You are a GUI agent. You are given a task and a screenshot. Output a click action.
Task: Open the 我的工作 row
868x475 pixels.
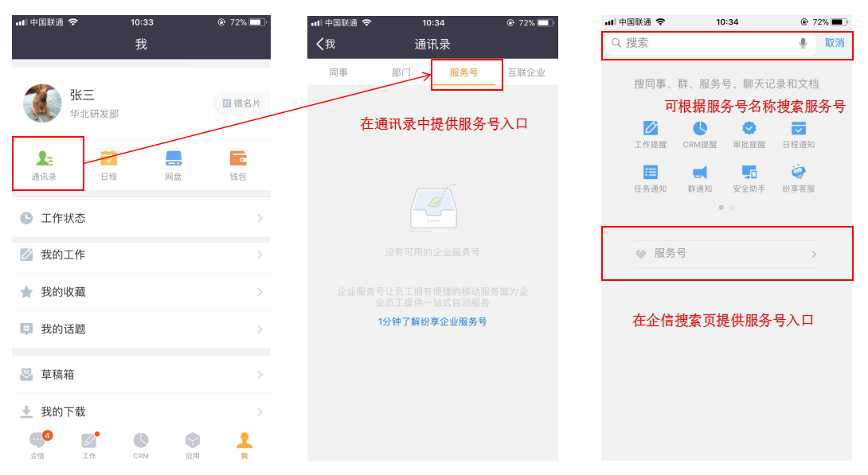coord(141,255)
